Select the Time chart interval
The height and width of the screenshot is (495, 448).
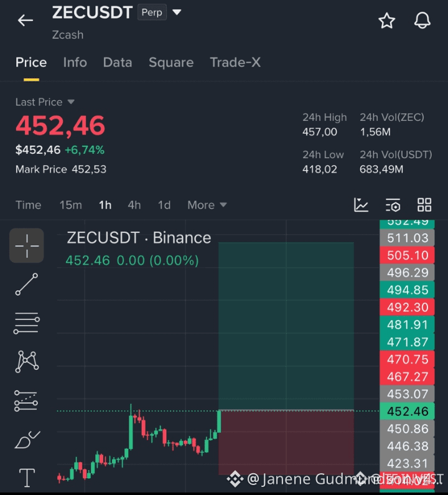coord(29,205)
